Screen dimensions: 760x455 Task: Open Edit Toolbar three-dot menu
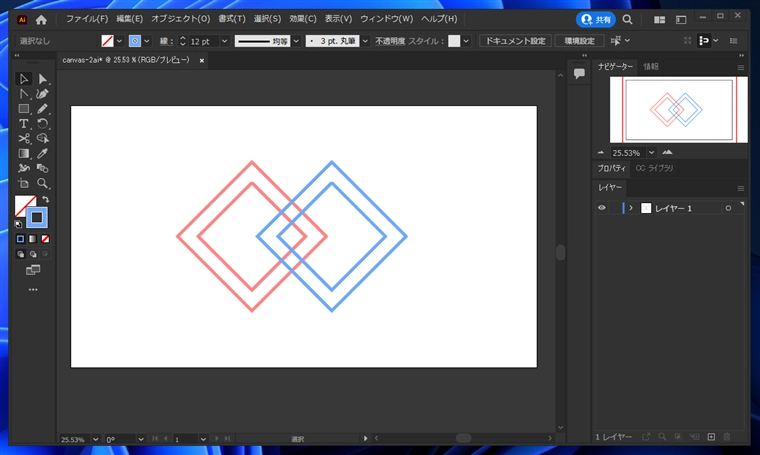click(x=33, y=290)
